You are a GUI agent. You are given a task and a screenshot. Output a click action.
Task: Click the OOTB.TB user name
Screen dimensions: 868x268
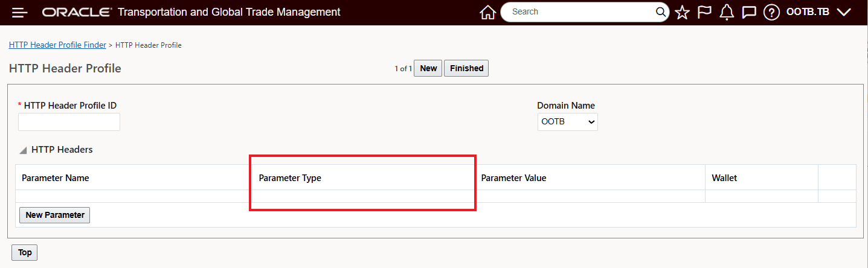click(x=808, y=12)
